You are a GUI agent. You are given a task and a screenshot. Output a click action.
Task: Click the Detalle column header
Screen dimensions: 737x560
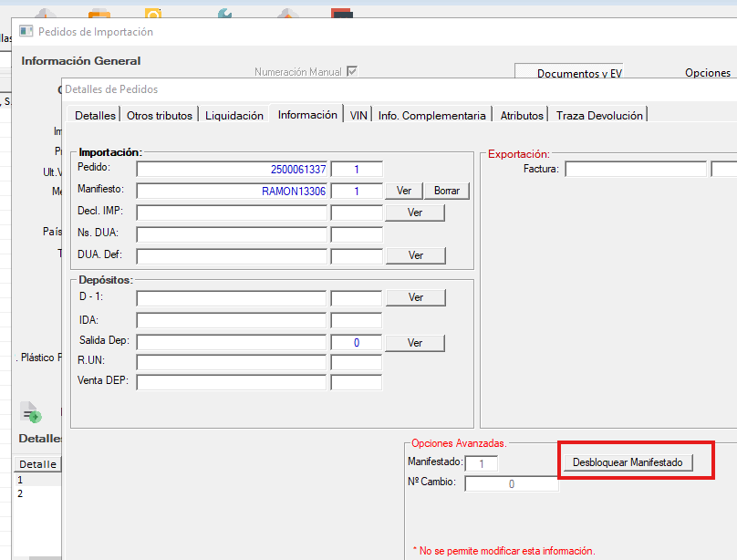[x=37, y=464]
